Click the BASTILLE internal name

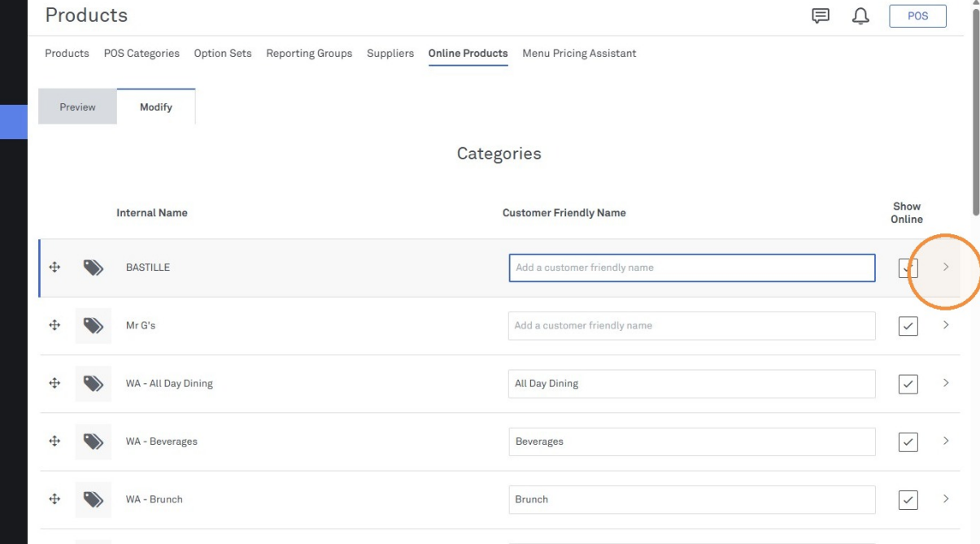tap(148, 268)
